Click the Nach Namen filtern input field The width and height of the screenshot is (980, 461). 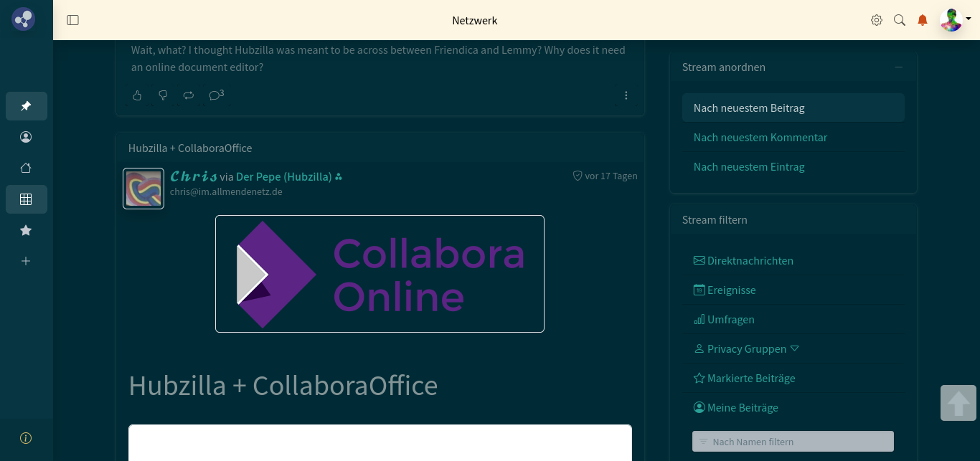[793, 442]
